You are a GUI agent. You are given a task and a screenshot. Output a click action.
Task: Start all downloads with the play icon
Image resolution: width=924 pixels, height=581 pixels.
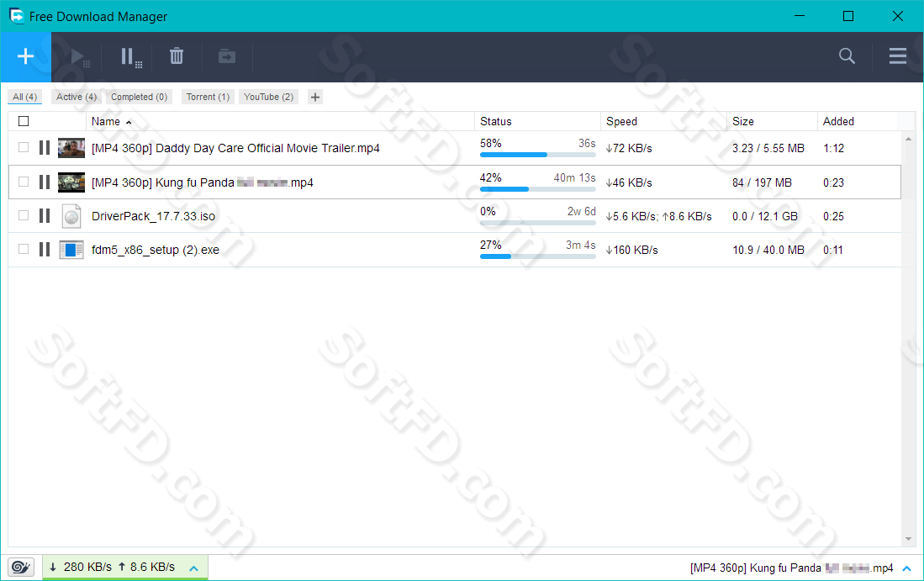click(x=79, y=57)
